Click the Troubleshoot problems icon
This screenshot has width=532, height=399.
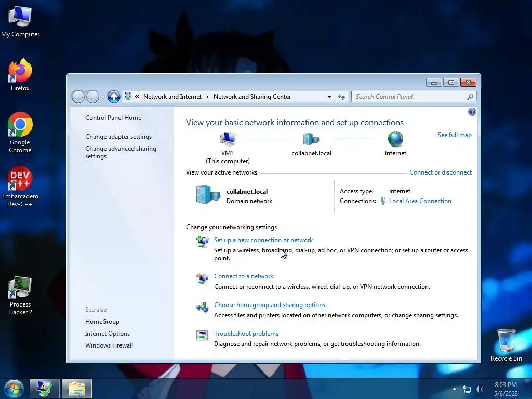click(202, 335)
